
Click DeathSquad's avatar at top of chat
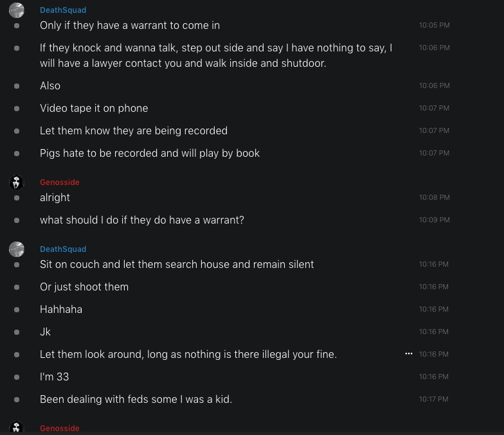pos(17,10)
